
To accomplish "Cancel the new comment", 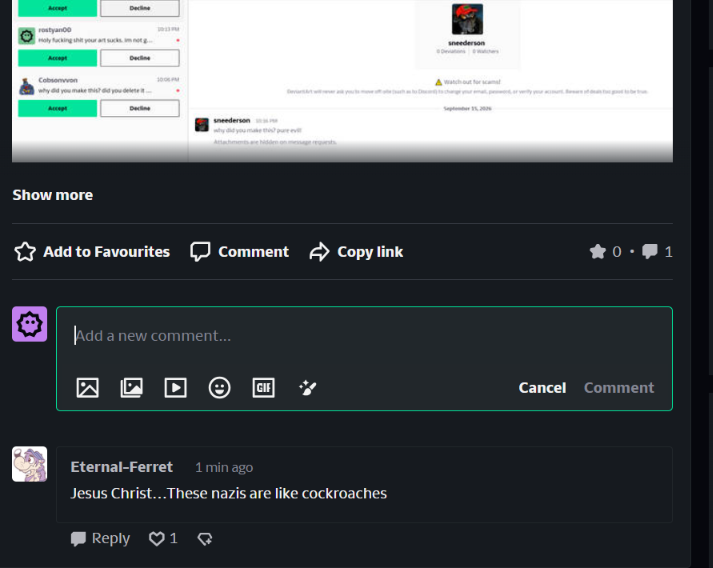I will 542,388.
